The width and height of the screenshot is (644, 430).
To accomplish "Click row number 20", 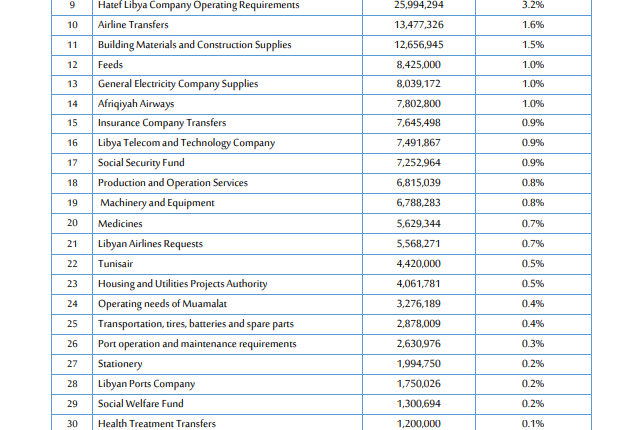I will (x=72, y=223).
